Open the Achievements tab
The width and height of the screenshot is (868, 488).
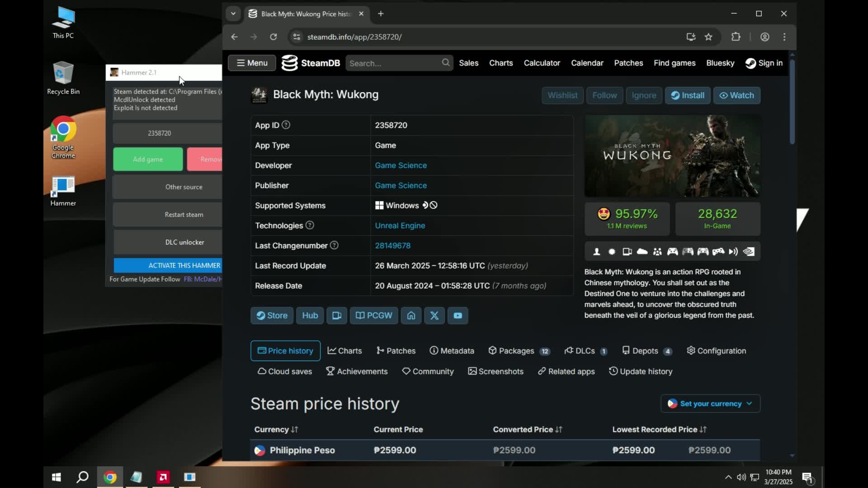click(x=357, y=371)
